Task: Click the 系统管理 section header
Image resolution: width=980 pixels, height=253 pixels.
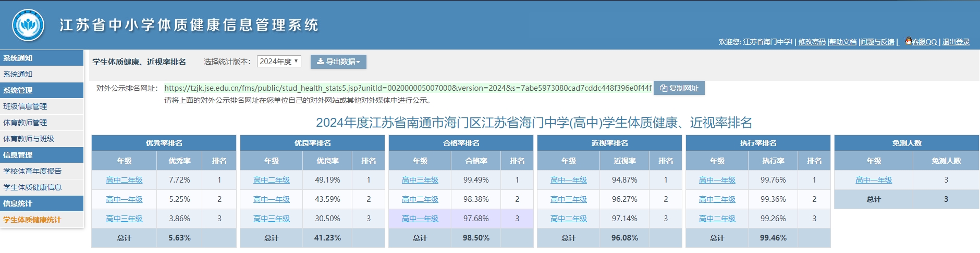Action: click(x=42, y=90)
